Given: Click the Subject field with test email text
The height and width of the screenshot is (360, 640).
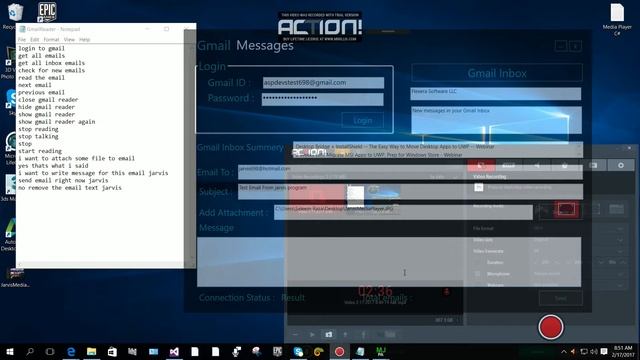Looking at the screenshot, I should coord(410,192).
